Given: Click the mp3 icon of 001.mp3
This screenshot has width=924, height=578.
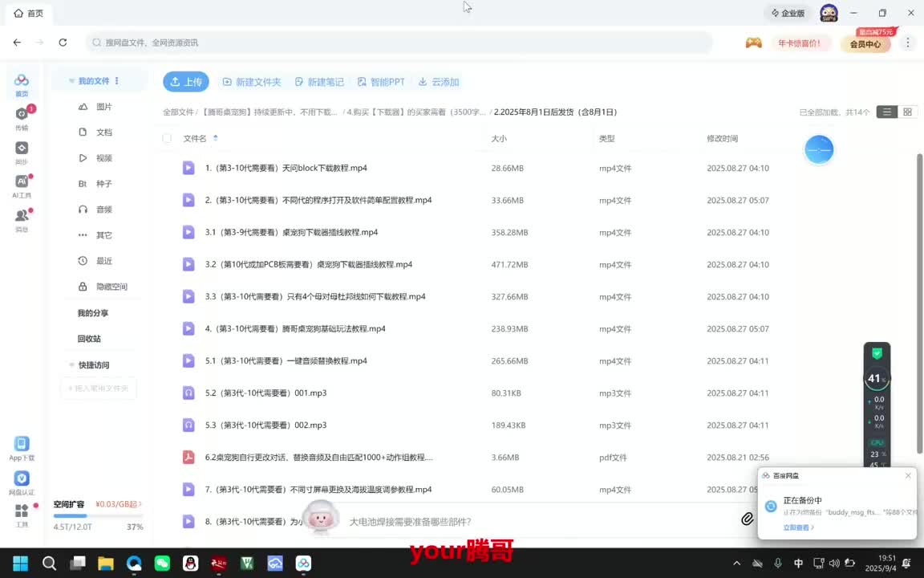Looking at the screenshot, I should pos(188,393).
